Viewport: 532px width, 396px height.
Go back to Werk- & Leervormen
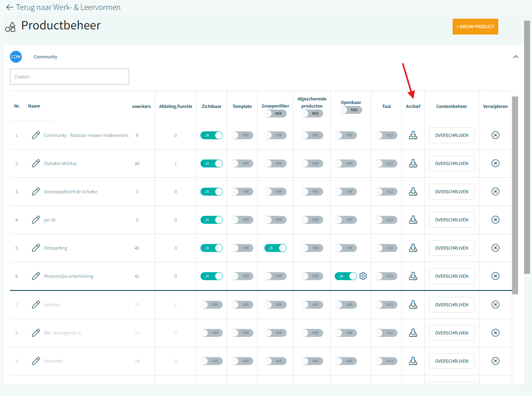point(64,7)
